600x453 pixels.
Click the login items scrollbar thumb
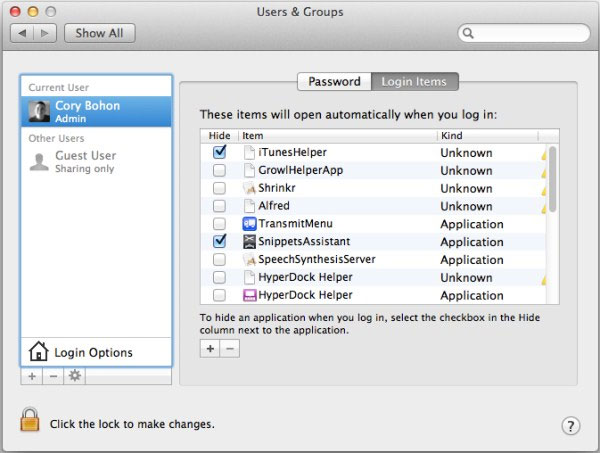pyautogui.click(x=552, y=179)
